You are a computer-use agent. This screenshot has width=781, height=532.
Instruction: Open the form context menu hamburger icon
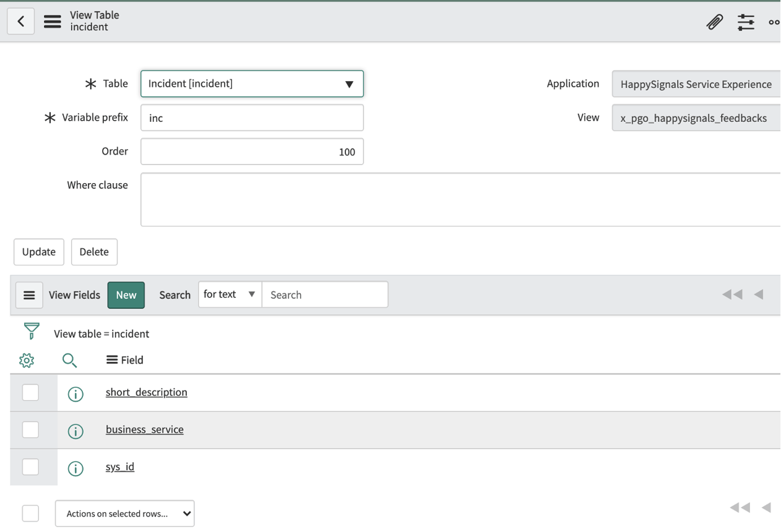[52, 21]
